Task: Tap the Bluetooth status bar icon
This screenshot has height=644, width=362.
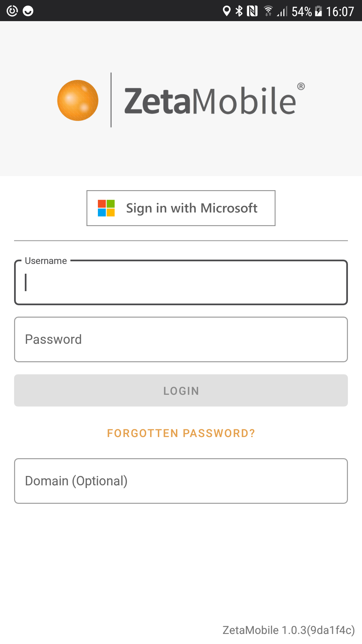Action: pos(239,11)
